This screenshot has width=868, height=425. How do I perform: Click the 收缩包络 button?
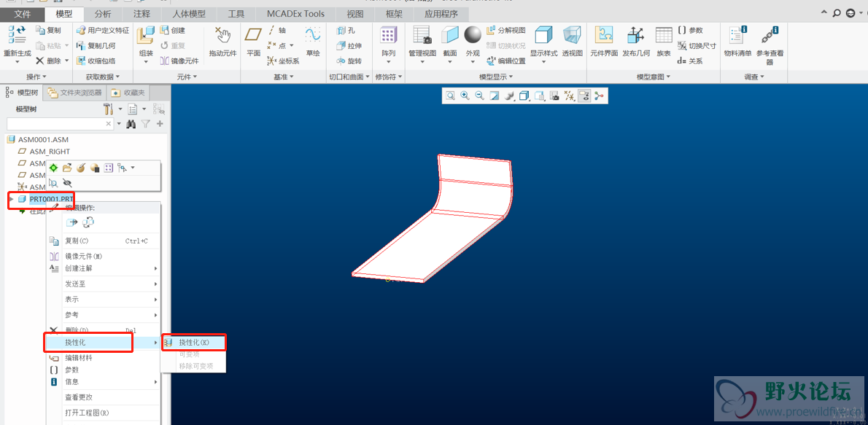pos(96,61)
